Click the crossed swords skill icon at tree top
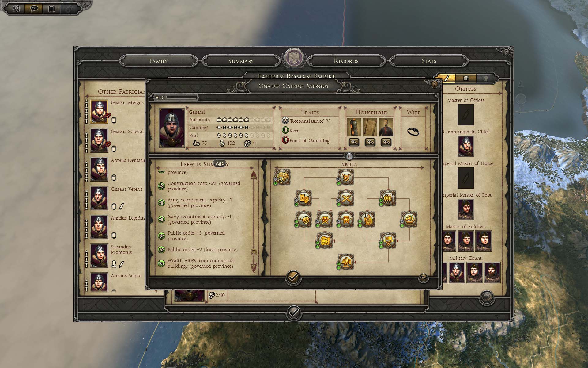The image size is (588, 368). pos(346,177)
